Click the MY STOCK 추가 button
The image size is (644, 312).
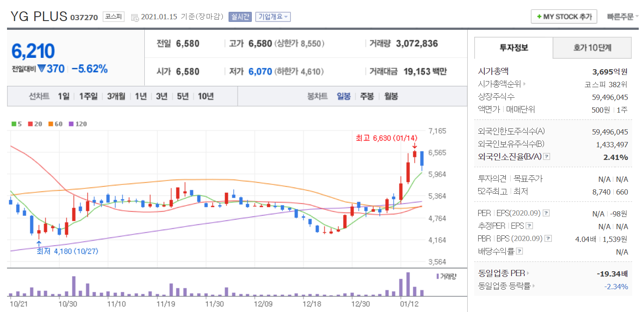pyautogui.click(x=564, y=17)
